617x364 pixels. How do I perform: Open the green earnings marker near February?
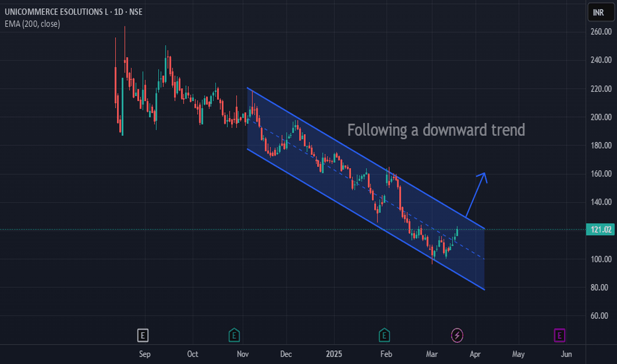point(384,336)
